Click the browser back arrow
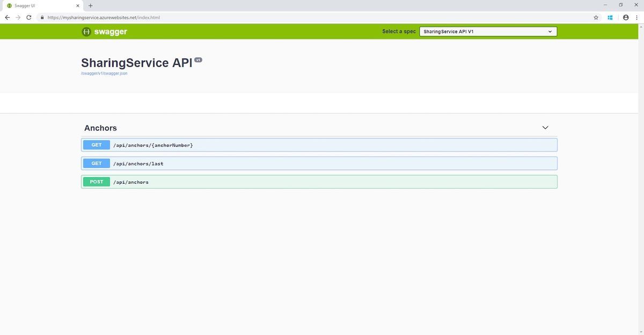 [7, 17]
